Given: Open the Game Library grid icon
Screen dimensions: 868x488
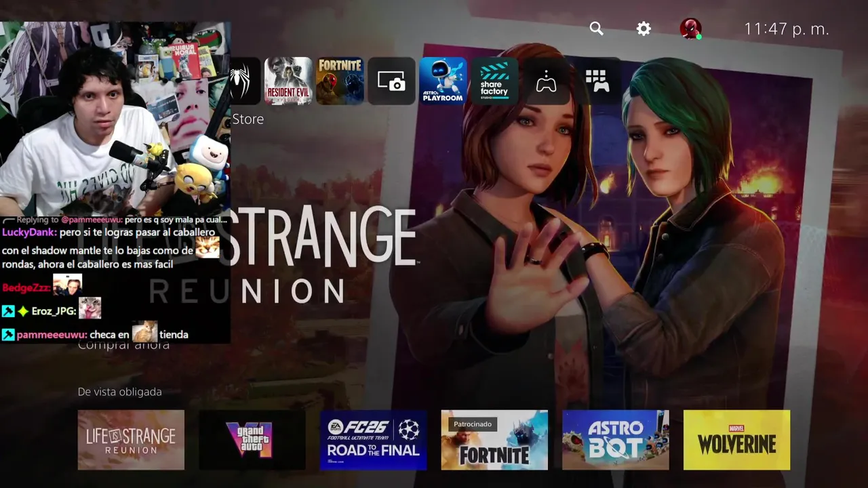Looking at the screenshot, I should 597,81.
